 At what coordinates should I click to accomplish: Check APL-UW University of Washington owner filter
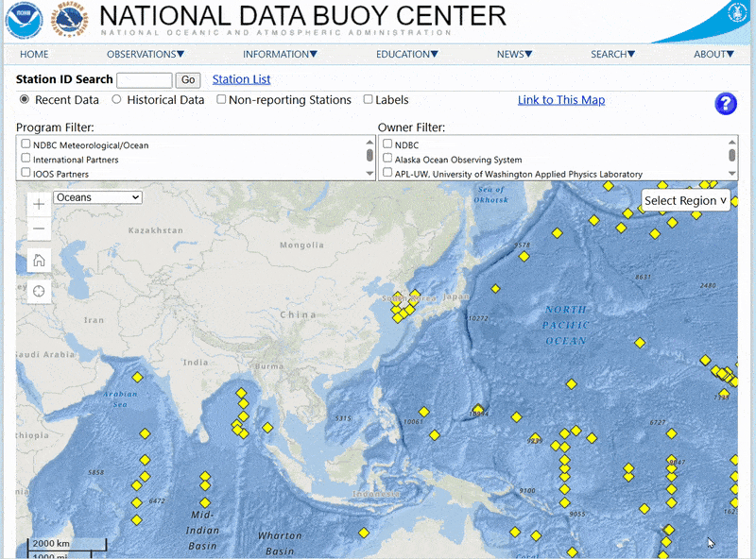387,172
